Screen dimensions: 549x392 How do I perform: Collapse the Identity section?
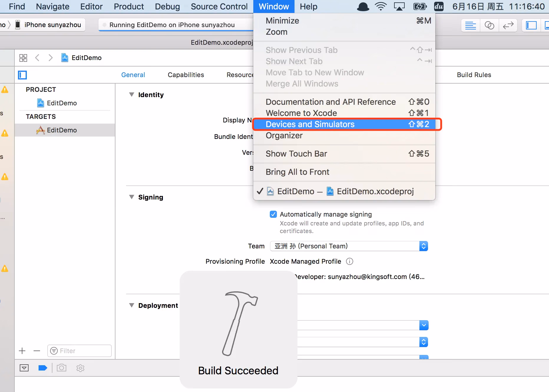tap(132, 95)
